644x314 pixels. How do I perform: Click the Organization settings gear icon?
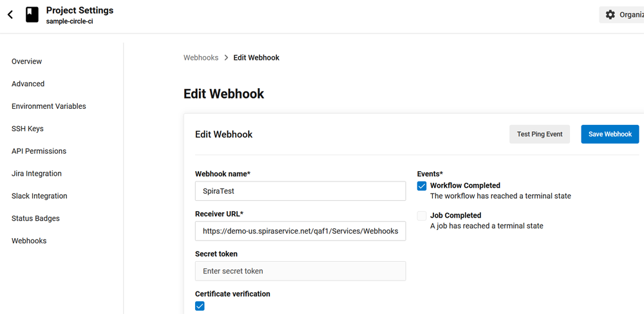(611, 15)
